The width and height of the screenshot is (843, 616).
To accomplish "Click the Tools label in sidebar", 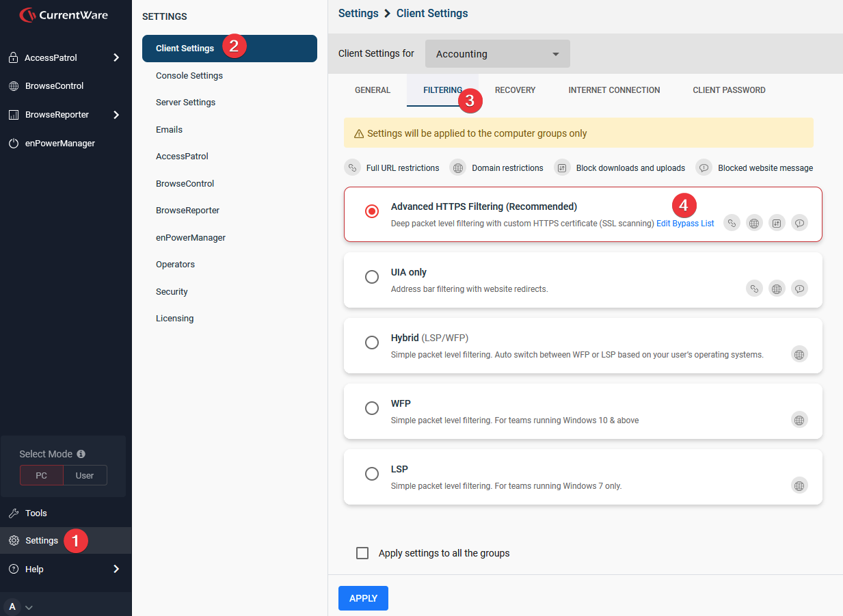I will pyautogui.click(x=36, y=513).
